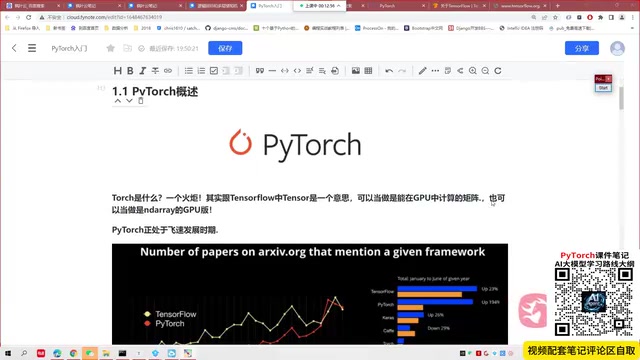Open File Explorer from the taskbar

coord(106,353)
